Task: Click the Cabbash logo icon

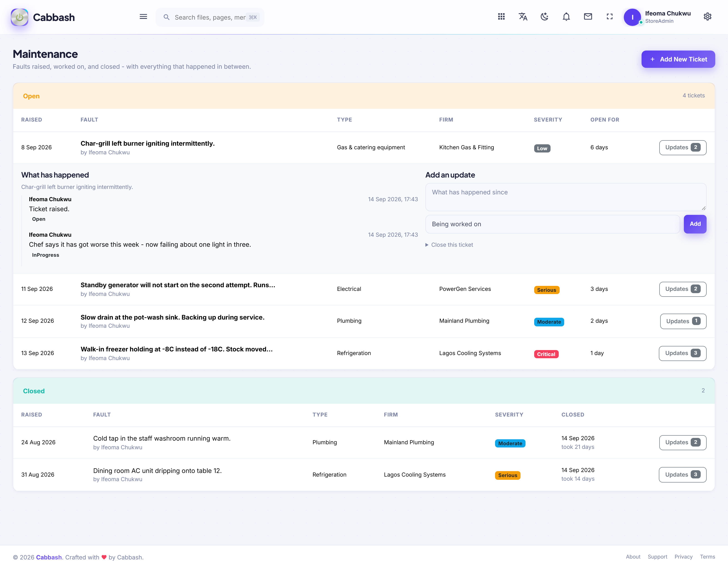Action: pyautogui.click(x=19, y=17)
